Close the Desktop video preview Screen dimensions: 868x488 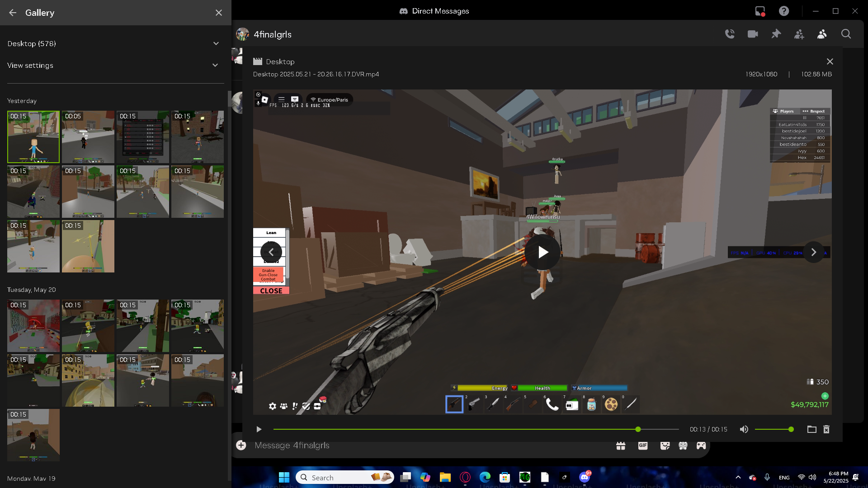(x=830, y=61)
